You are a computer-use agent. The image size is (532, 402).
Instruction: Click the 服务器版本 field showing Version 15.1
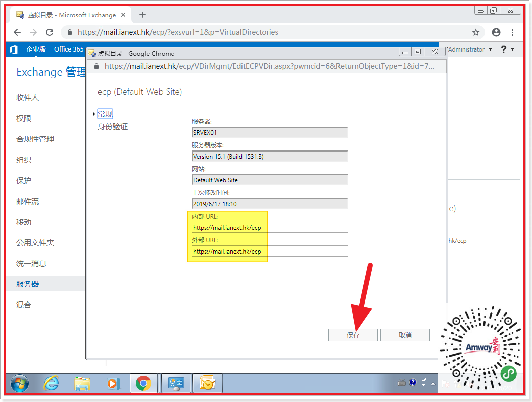click(270, 156)
